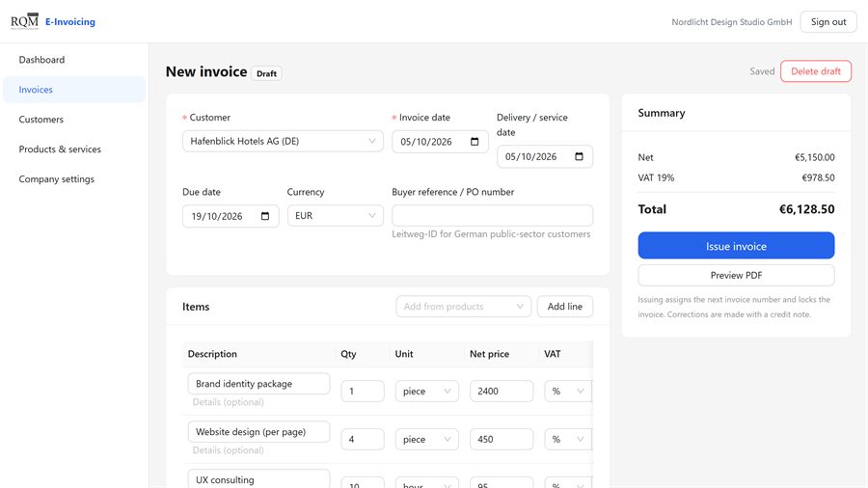Click the Net amount €5,150.00
868x488 pixels.
[814, 157]
